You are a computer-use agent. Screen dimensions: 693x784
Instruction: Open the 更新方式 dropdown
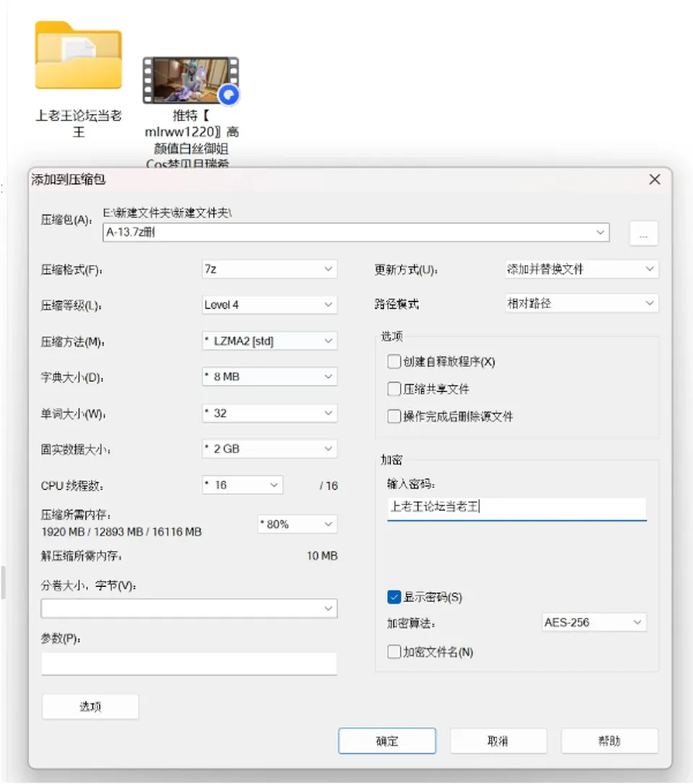[582, 269]
